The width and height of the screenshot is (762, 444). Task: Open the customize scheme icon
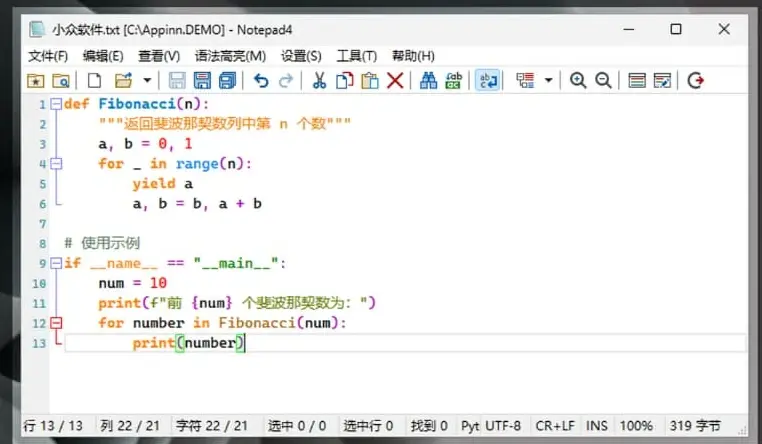tap(662, 80)
